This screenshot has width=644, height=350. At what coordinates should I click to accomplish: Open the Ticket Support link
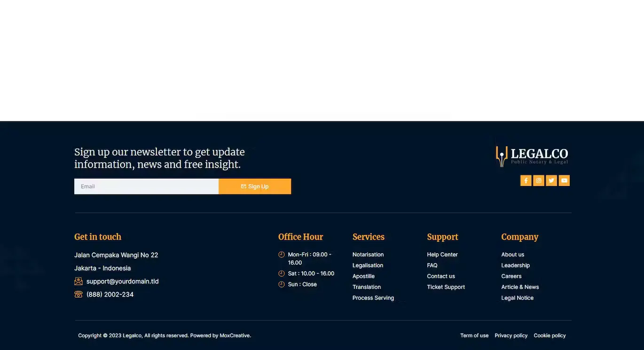tap(446, 287)
